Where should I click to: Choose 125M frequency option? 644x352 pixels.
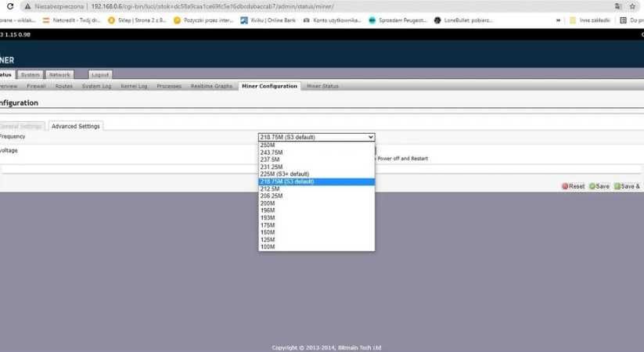[317, 239]
